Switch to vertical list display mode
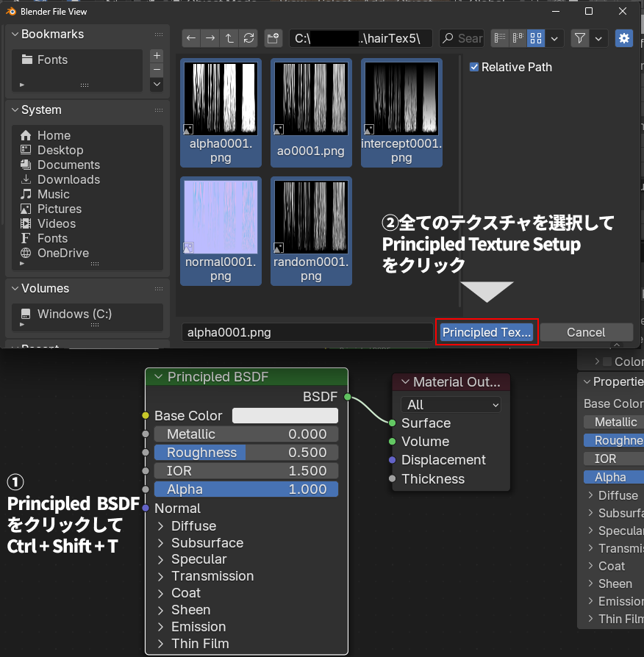 tap(501, 38)
